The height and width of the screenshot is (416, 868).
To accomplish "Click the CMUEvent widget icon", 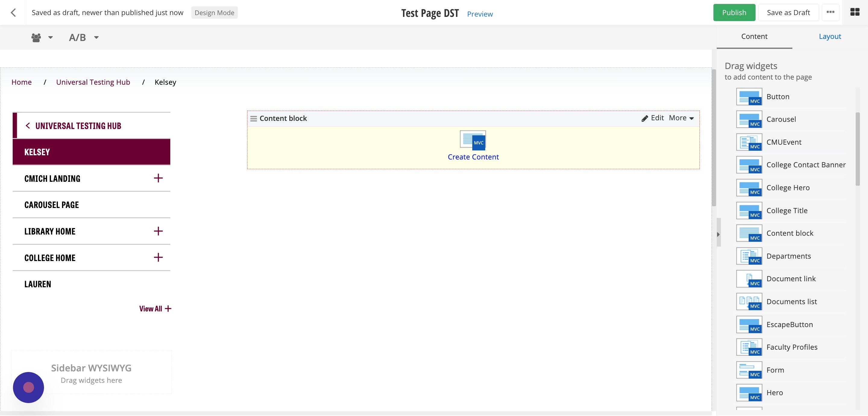I will (x=749, y=142).
